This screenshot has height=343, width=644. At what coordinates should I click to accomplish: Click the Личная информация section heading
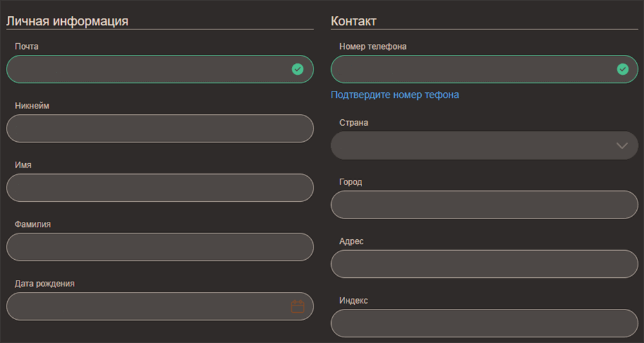click(68, 21)
